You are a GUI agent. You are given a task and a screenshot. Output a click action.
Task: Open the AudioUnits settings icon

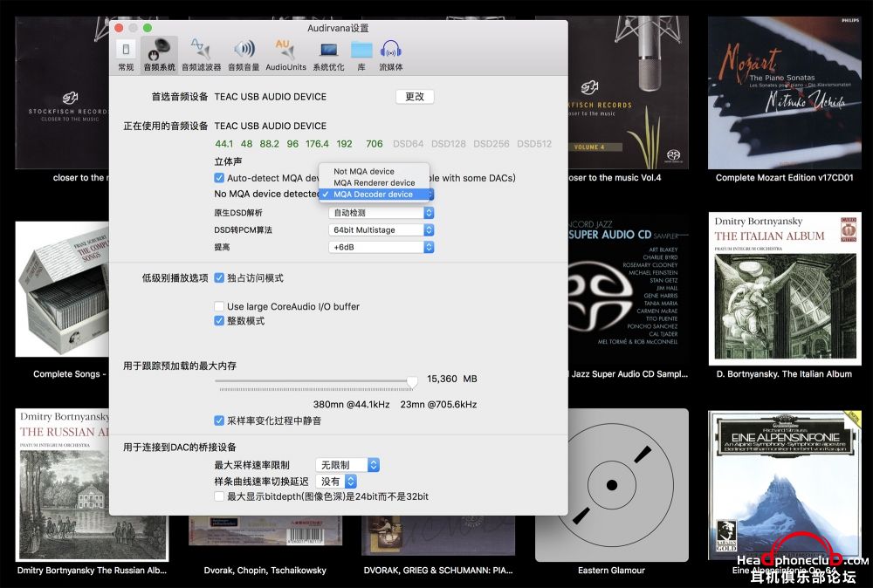tap(285, 54)
